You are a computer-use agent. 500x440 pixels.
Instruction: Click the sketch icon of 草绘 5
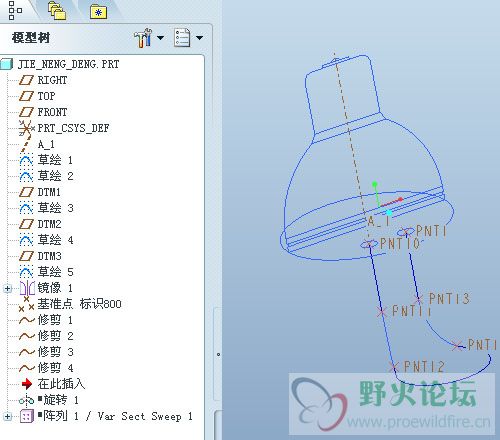tap(26, 272)
